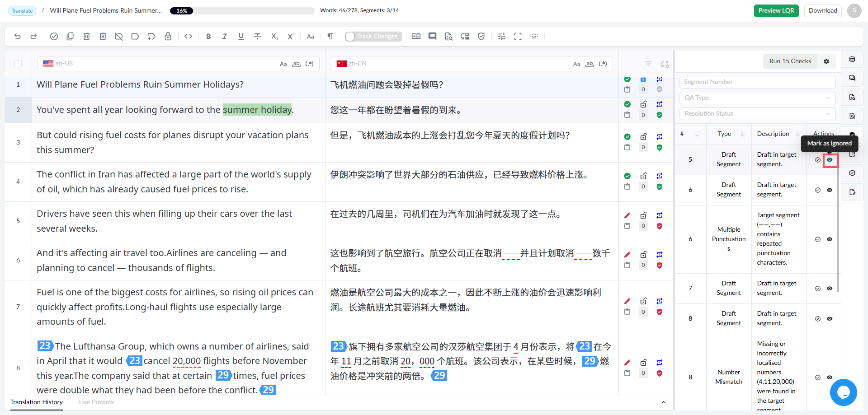Click the toolbar shield QA icon
The image size is (868, 415).
click(x=481, y=37)
